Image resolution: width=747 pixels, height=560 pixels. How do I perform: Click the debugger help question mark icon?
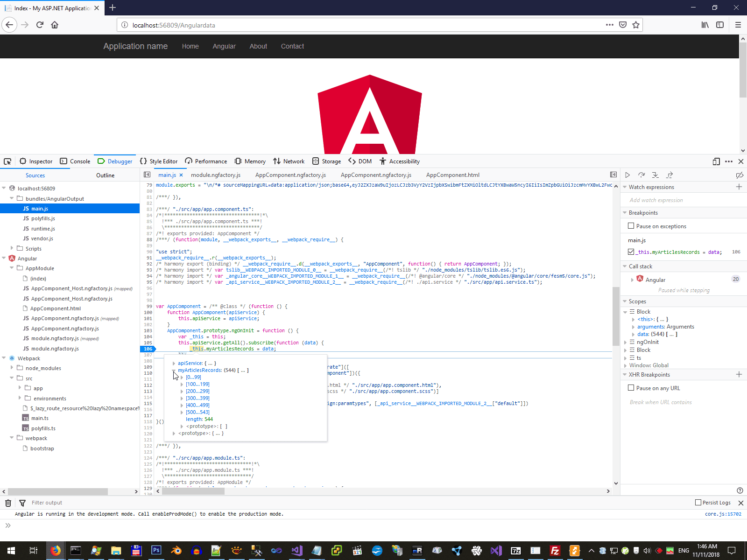[740, 490]
